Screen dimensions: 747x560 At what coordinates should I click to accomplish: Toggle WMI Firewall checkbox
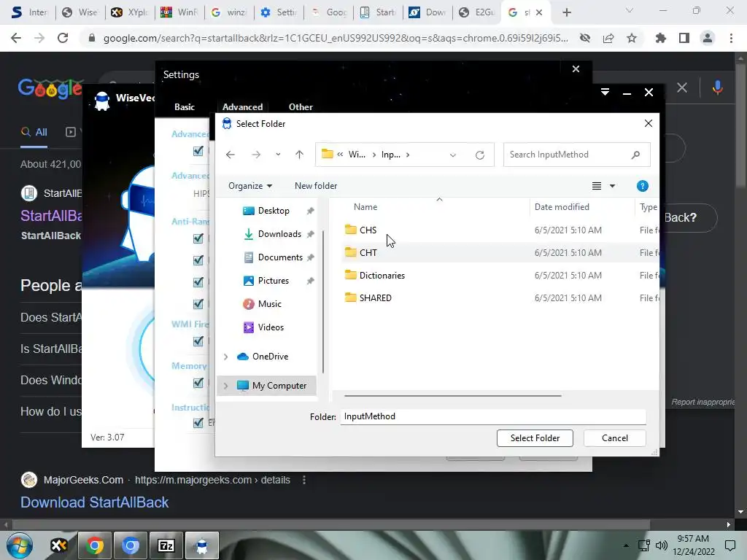click(198, 341)
